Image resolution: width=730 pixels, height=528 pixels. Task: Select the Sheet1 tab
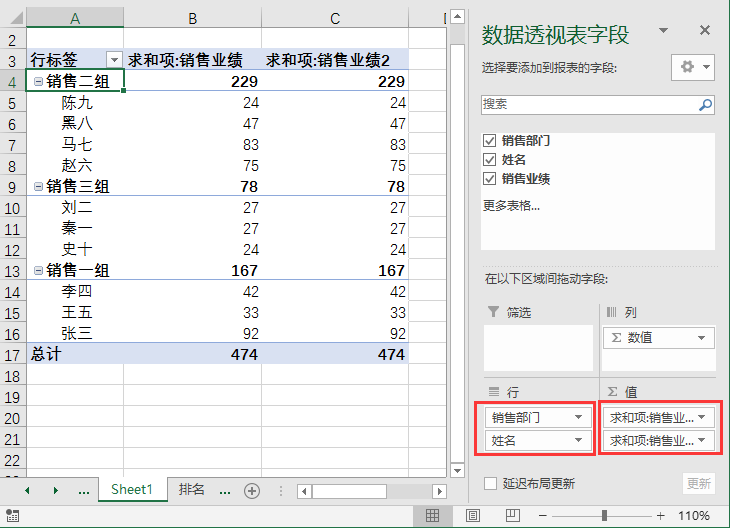132,489
